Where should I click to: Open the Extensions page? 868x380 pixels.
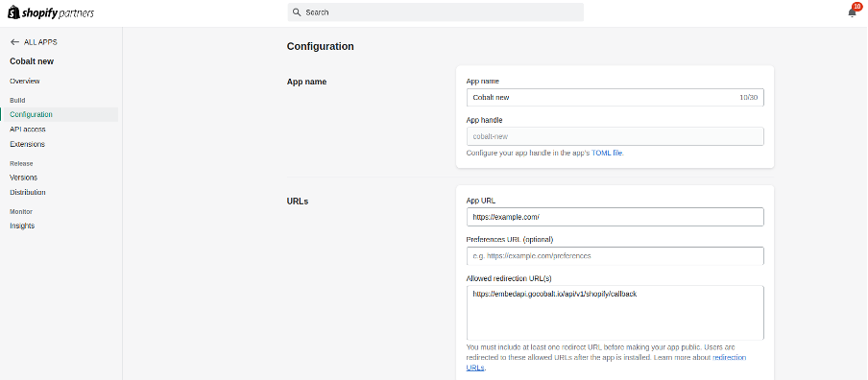(x=27, y=144)
